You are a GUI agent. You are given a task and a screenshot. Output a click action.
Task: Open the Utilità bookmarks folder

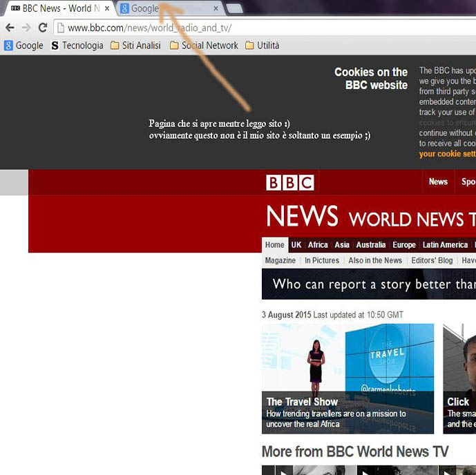(263, 46)
